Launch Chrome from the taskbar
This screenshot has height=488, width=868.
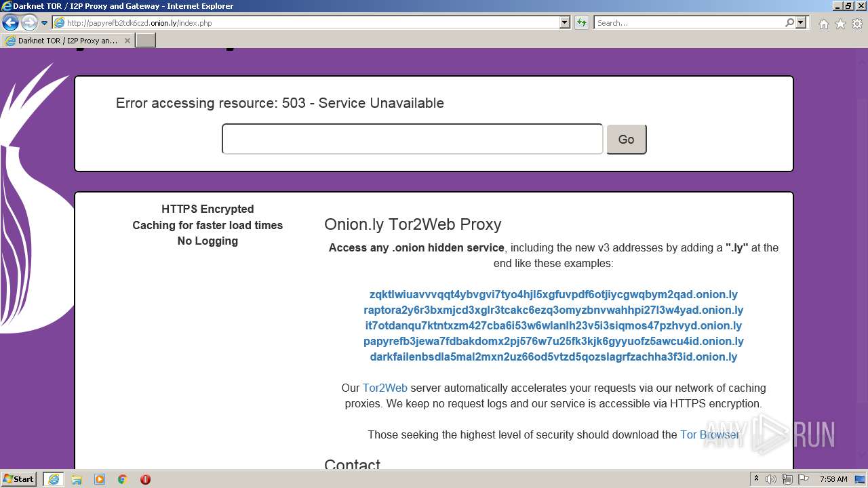click(x=123, y=479)
